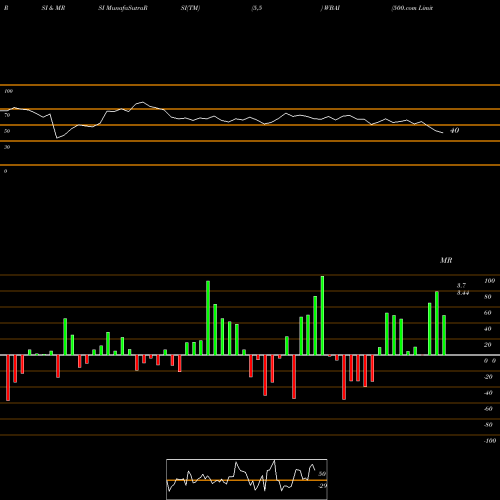
Task: Click the tallest green MR histogram bar
Action: click(322, 315)
